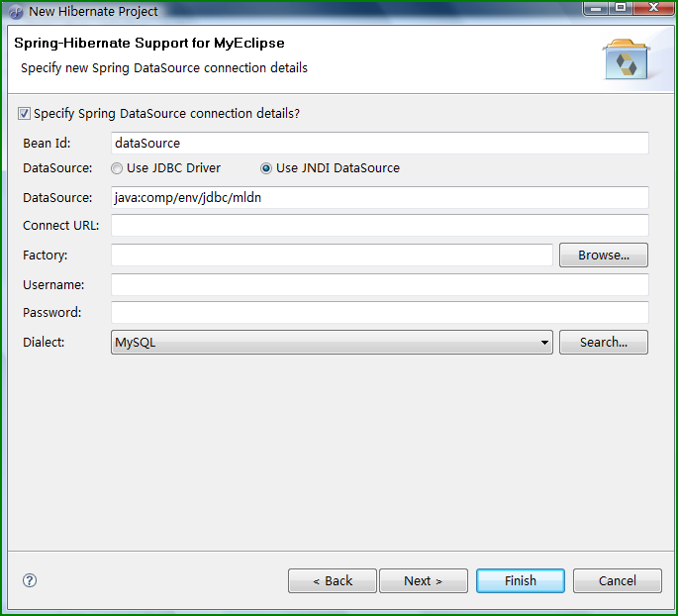Viewport: 678px width, 616px height.
Task: Cancel the New Hibernate Project wizard
Action: [x=618, y=580]
